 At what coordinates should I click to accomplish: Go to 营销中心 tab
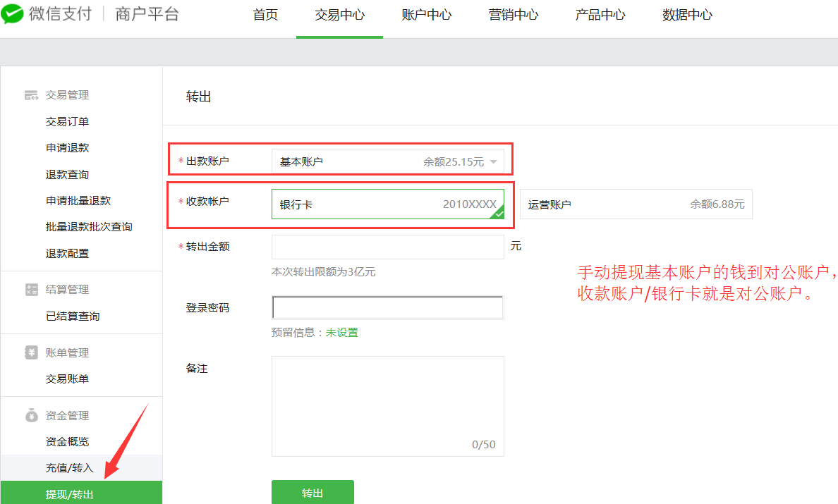[x=514, y=15]
